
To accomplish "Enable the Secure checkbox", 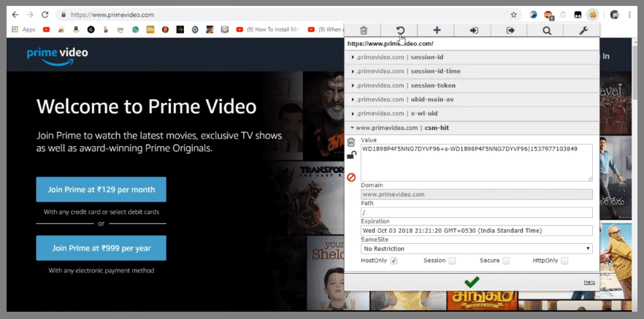I will (x=506, y=261).
